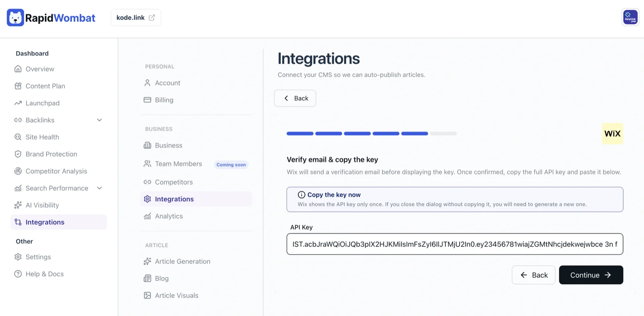The image size is (644, 316).
Task: Click the fifth filled progress step segment
Action: click(x=415, y=133)
